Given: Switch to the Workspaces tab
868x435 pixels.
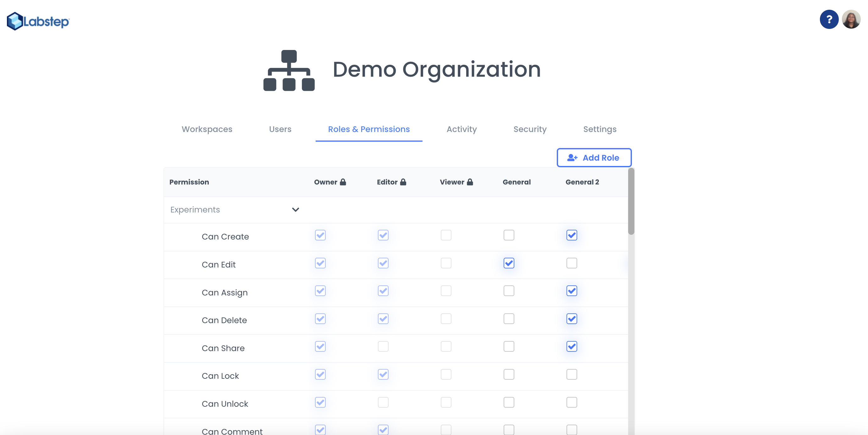Looking at the screenshot, I should pos(207,129).
